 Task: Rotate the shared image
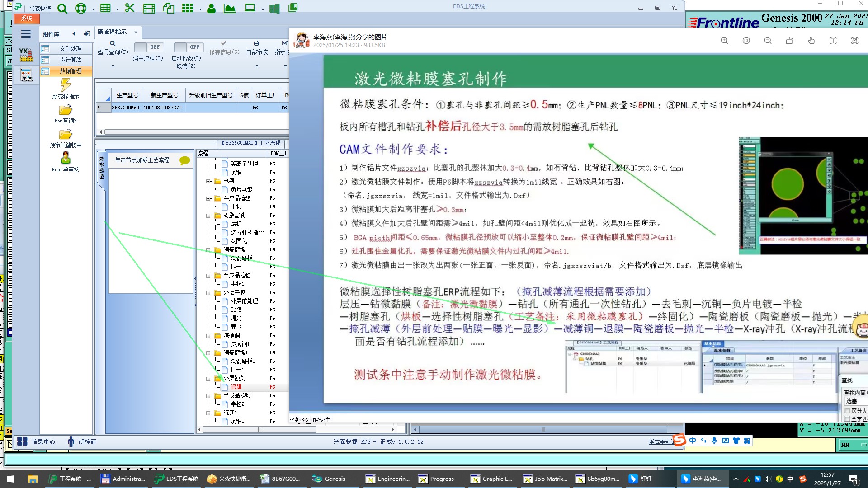[789, 41]
